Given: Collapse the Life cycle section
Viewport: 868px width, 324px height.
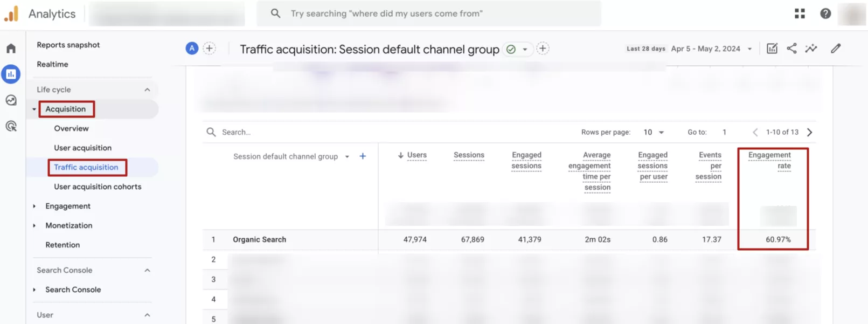Looking at the screenshot, I should point(147,89).
